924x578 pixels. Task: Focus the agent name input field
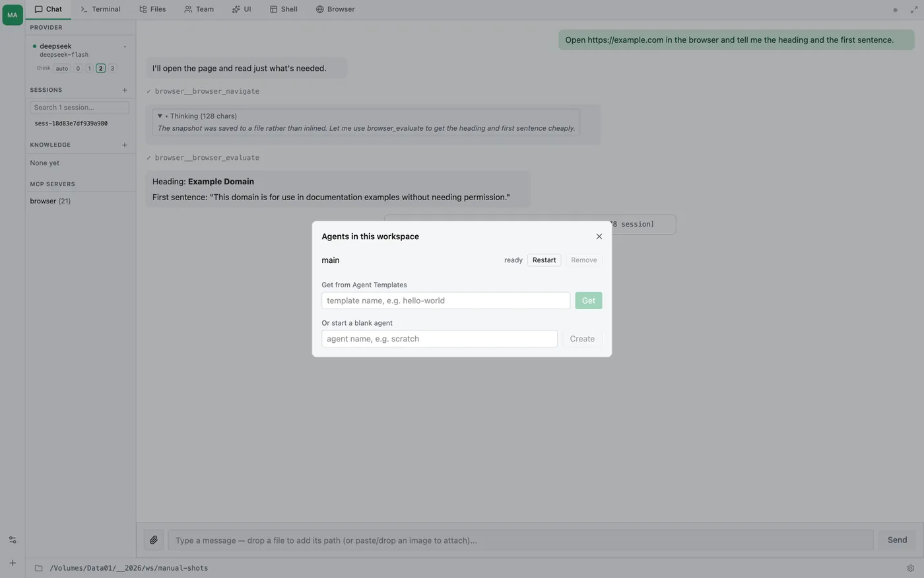tap(439, 339)
